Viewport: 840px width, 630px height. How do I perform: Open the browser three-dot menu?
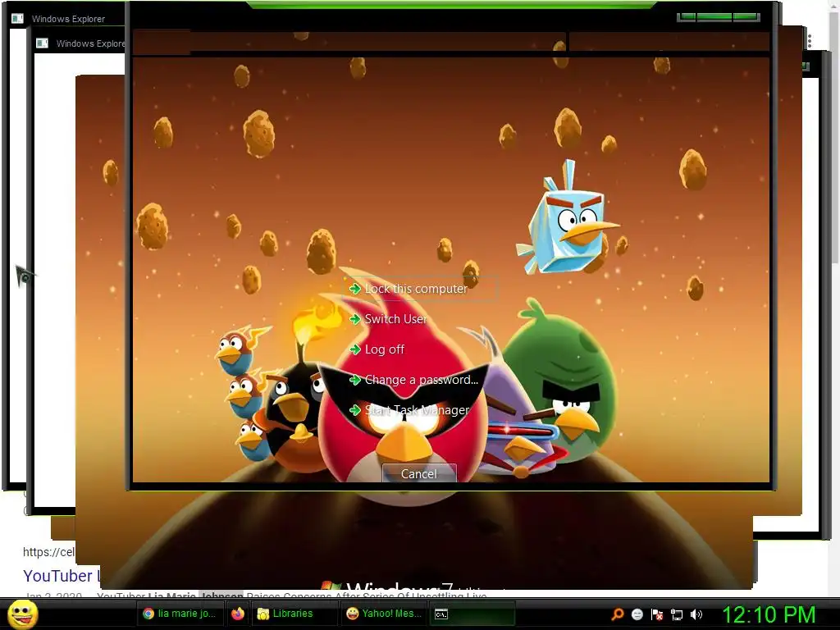(x=810, y=41)
